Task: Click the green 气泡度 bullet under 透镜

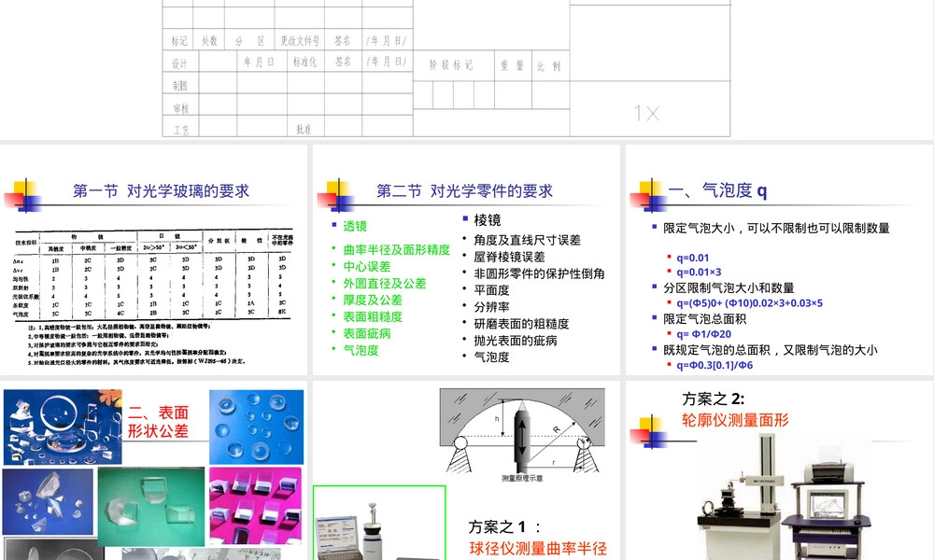Action: coord(361,350)
